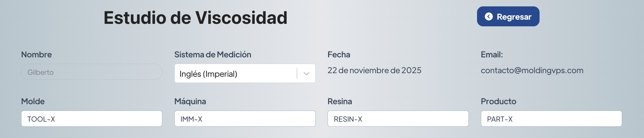Click the Máquina field label
The image size is (644, 138).
[190, 101]
